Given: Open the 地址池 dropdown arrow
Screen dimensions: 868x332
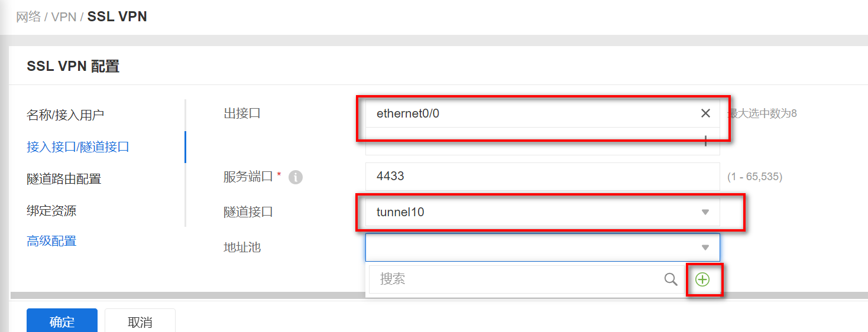Looking at the screenshot, I should 705,248.
